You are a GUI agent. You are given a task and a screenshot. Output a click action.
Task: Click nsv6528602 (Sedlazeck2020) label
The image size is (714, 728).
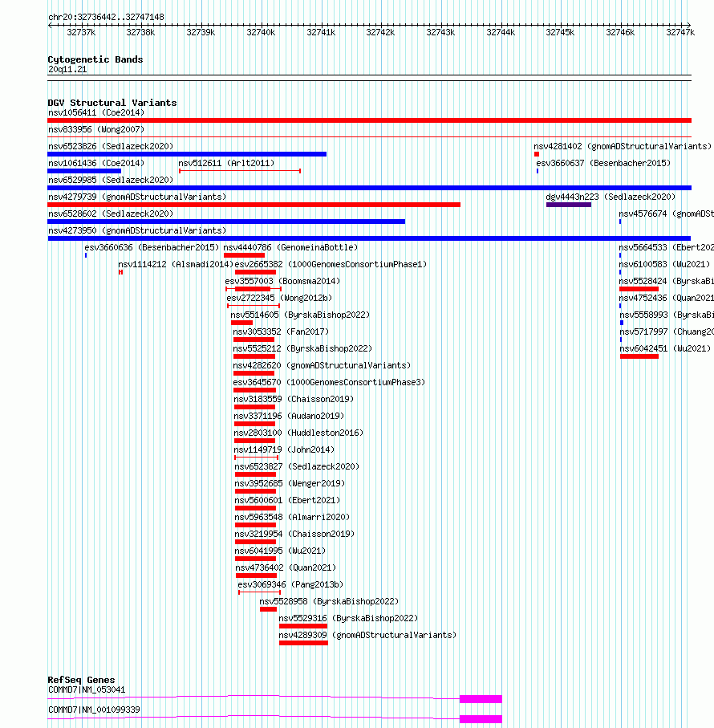coord(111,214)
